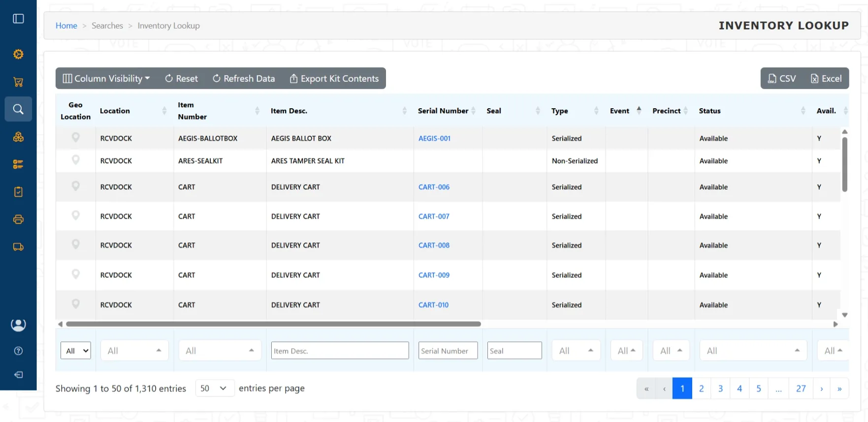868x422 pixels.
Task: Open the Type filter dropdown
Action: (576, 351)
